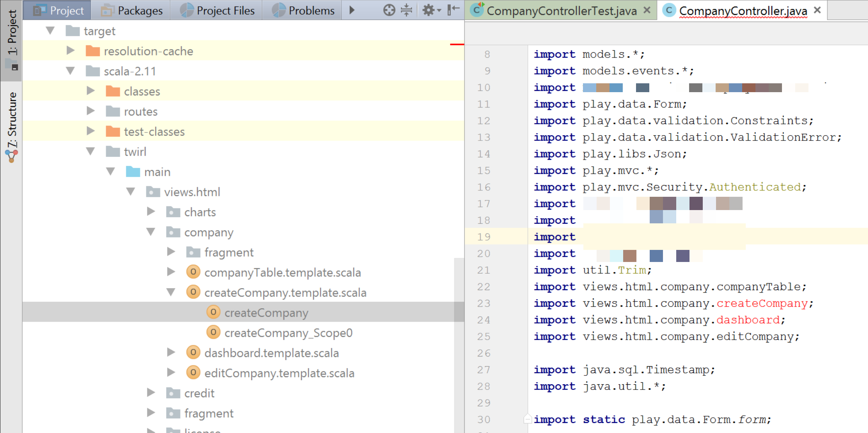Expand editCompany.template.scala node

[x=171, y=373]
